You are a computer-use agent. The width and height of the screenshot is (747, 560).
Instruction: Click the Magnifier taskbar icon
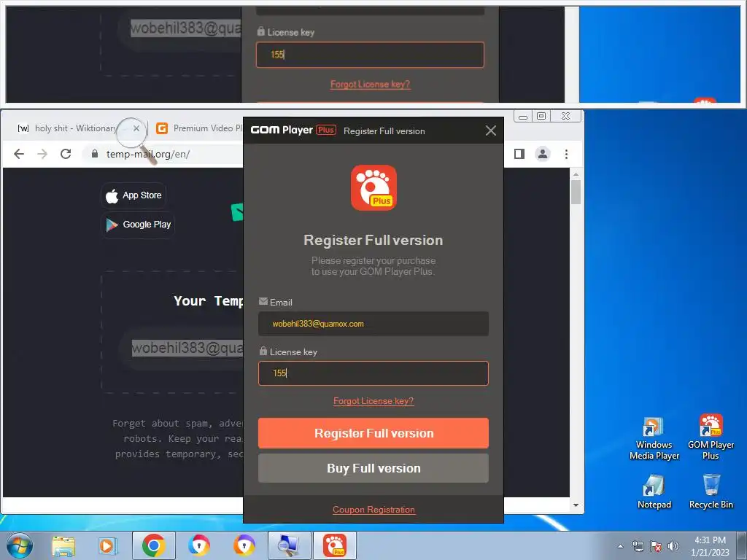click(289, 545)
